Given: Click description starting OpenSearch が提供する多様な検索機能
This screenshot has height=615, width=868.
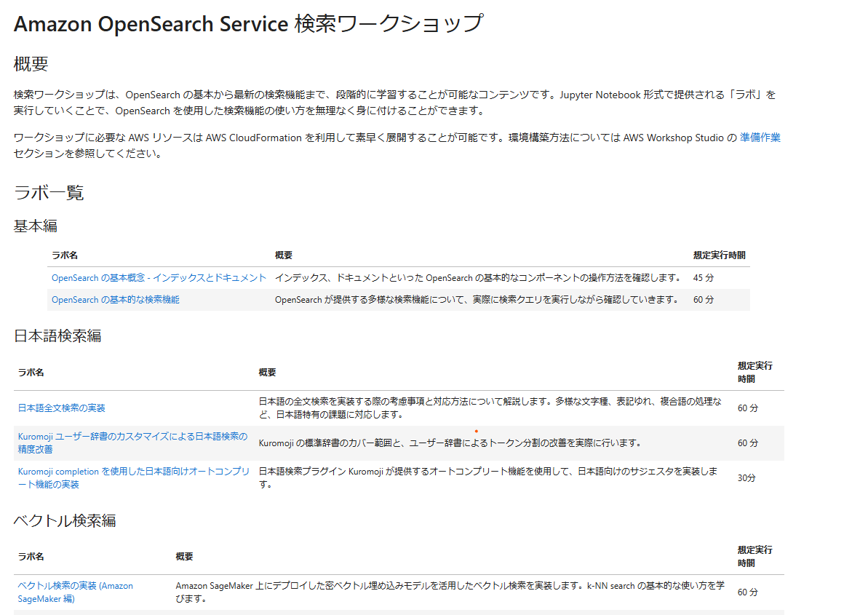Looking at the screenshot, I should (x=477, y=299).
